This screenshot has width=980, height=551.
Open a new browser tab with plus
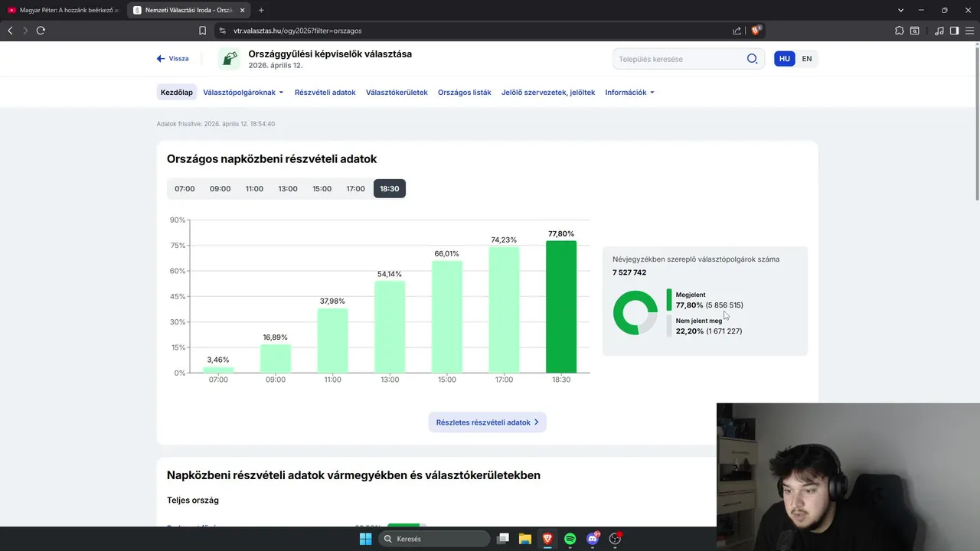point(261,10)
